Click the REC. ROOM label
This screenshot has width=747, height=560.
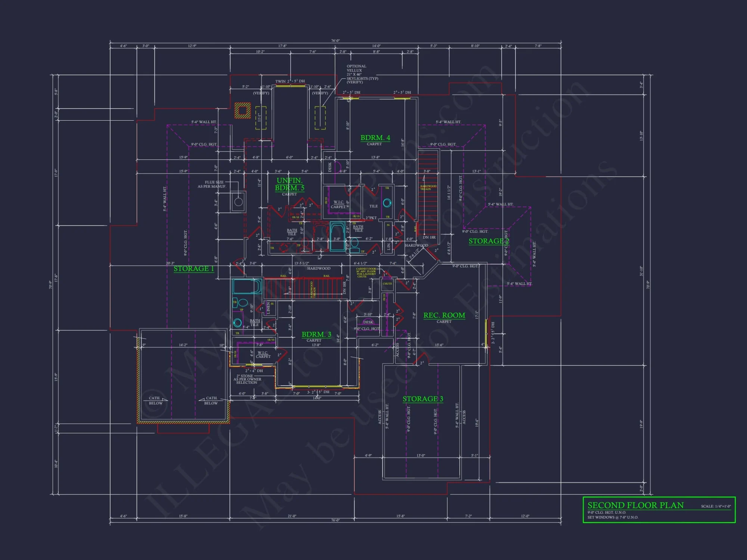click(x=444, y=315)
